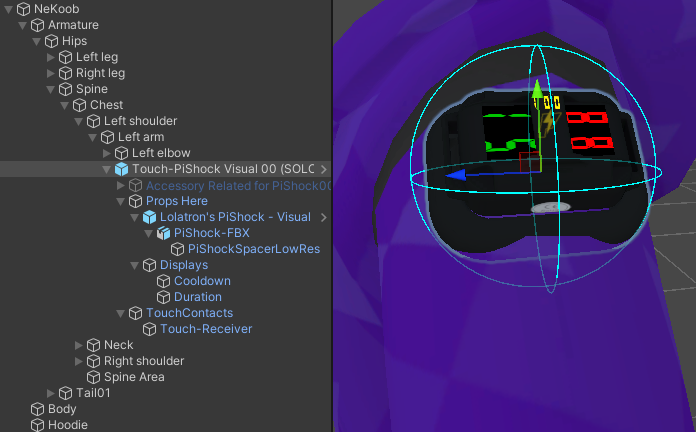696x432 pixels.
Task: Collapse the Spine node
Action: [51, 89]
